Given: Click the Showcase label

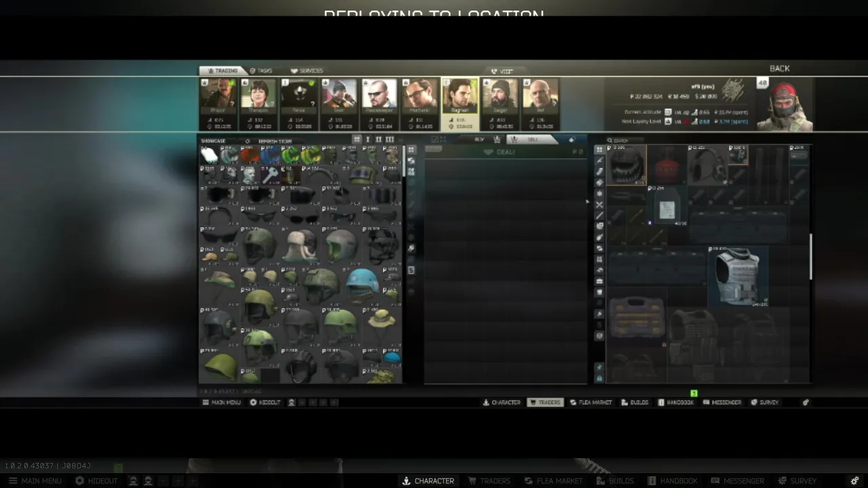Looking at the screenshot, I should tap(213, 142).
